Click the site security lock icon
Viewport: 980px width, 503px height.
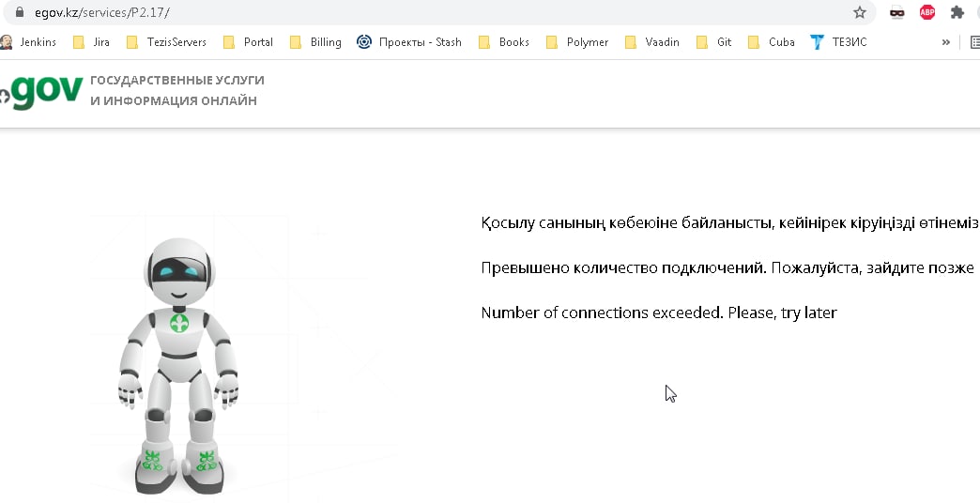(20, 12)
